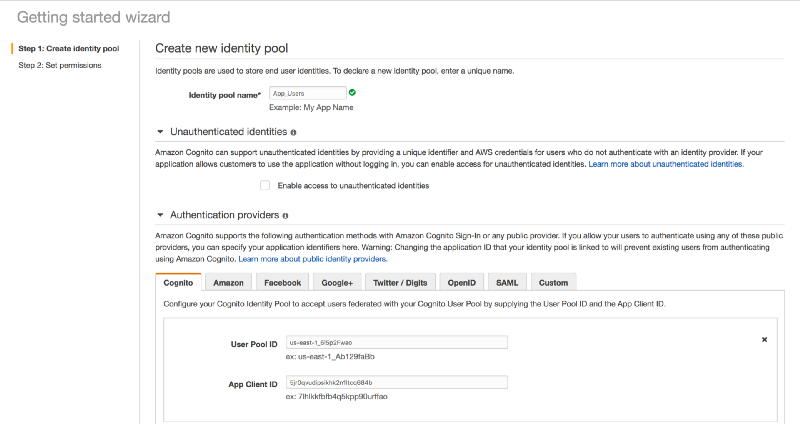Click the App Client ID field

396,382
